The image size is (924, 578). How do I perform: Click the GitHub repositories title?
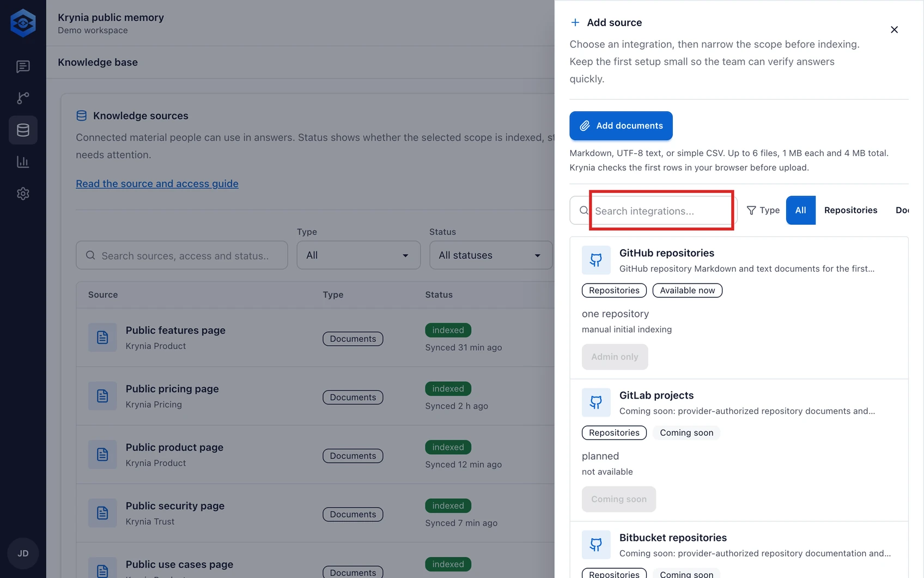click(x=667, y=253)
